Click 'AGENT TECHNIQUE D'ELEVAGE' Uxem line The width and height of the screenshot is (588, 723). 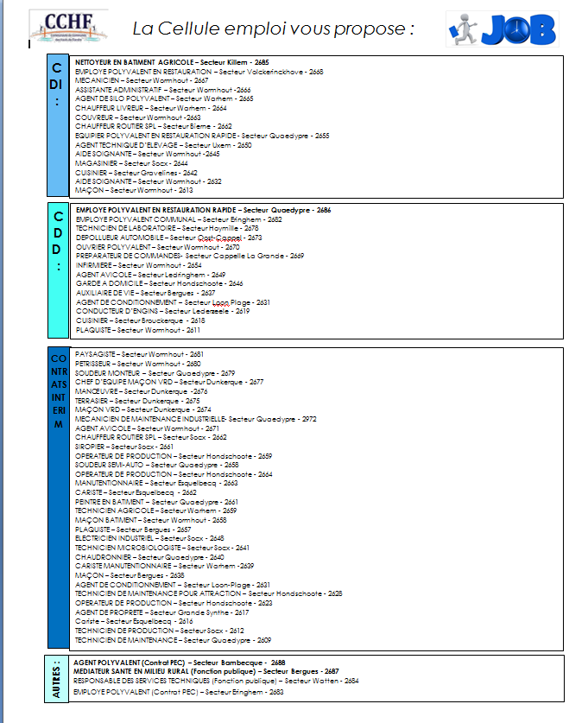pos(163,145)
